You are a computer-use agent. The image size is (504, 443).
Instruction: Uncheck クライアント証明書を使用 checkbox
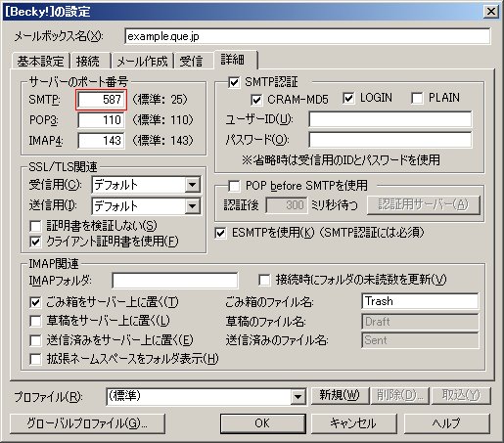[x=35, y=242]
